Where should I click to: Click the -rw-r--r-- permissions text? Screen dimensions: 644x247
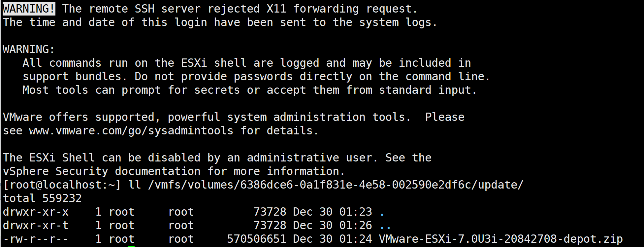coord(36,239)
